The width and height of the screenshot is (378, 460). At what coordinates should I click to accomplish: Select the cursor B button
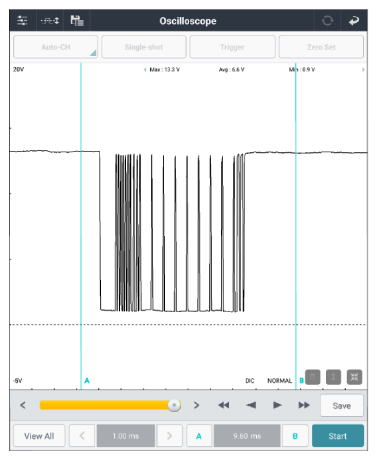(295, 436)
